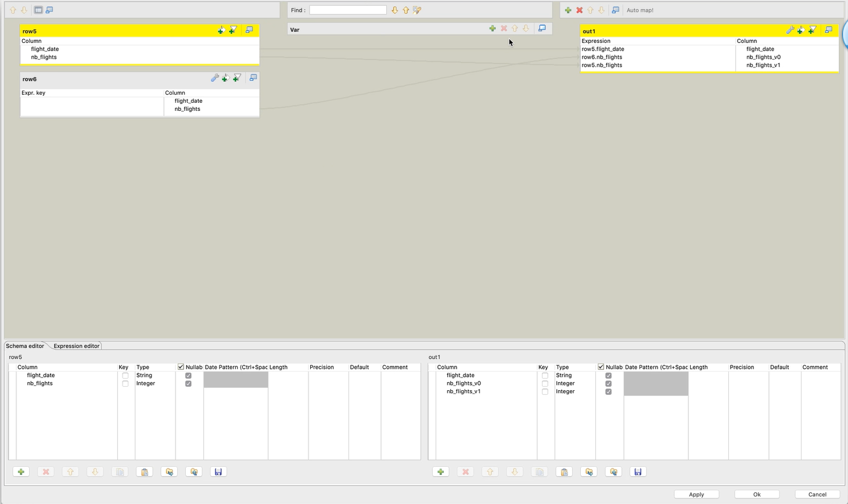Paste columns into the row5 schema

coord(145,472)
